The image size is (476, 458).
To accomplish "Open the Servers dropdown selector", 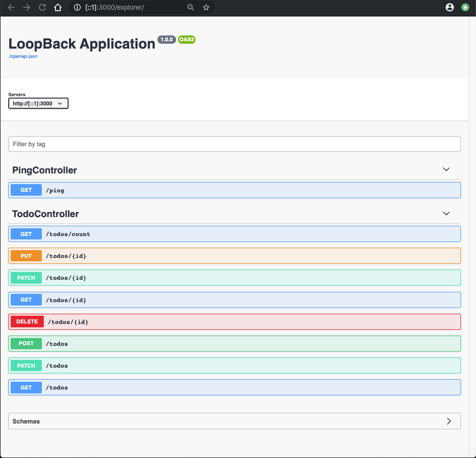I will pos(38,103).
